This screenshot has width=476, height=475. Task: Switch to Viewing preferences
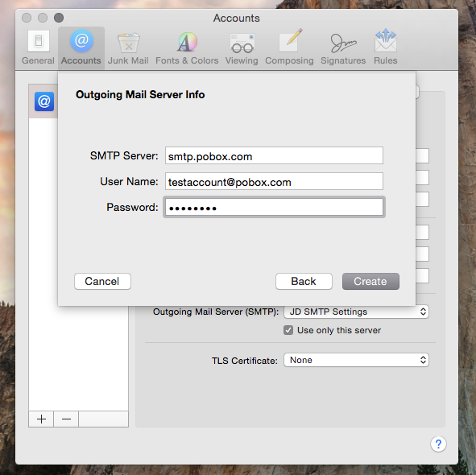click(242, 47)
